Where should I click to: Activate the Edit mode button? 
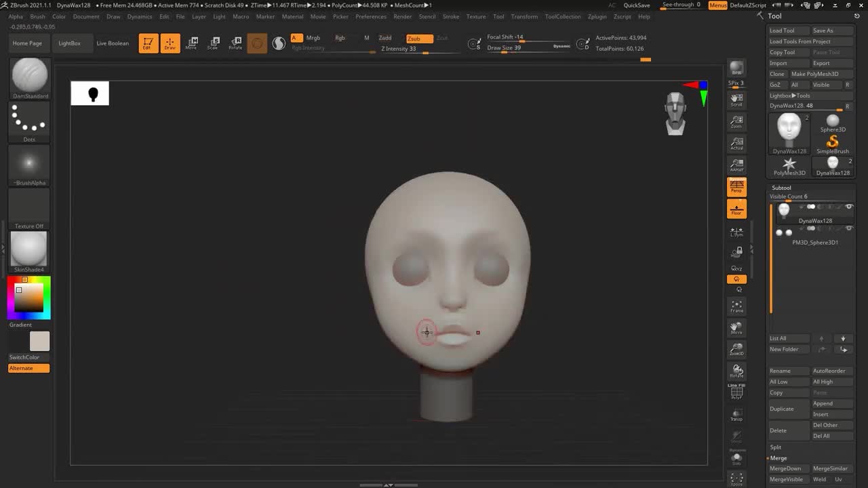[x=149, y=43]
